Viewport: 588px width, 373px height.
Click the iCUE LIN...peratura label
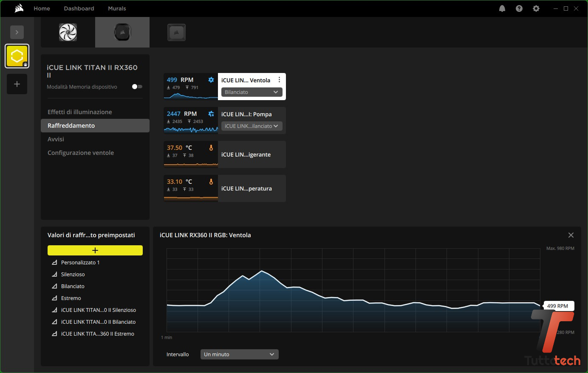246,188
